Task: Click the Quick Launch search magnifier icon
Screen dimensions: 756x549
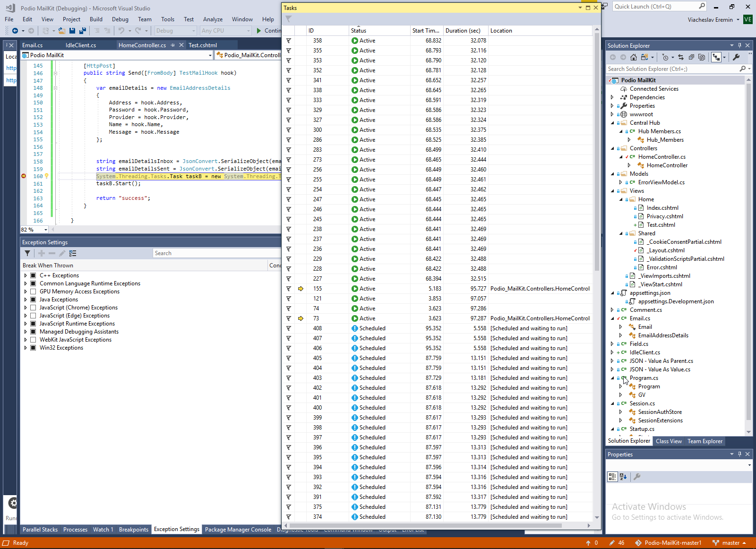Action: pos(702,6)
